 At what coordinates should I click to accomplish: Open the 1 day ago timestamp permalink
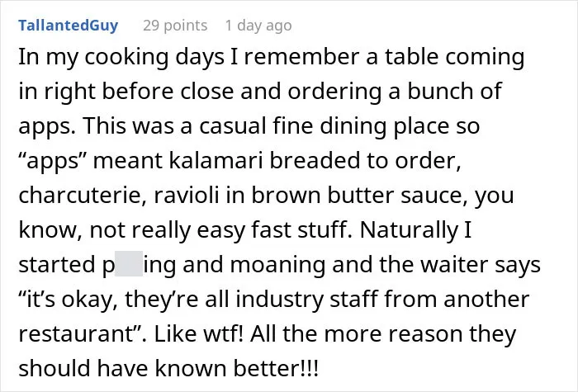[258, 26]
